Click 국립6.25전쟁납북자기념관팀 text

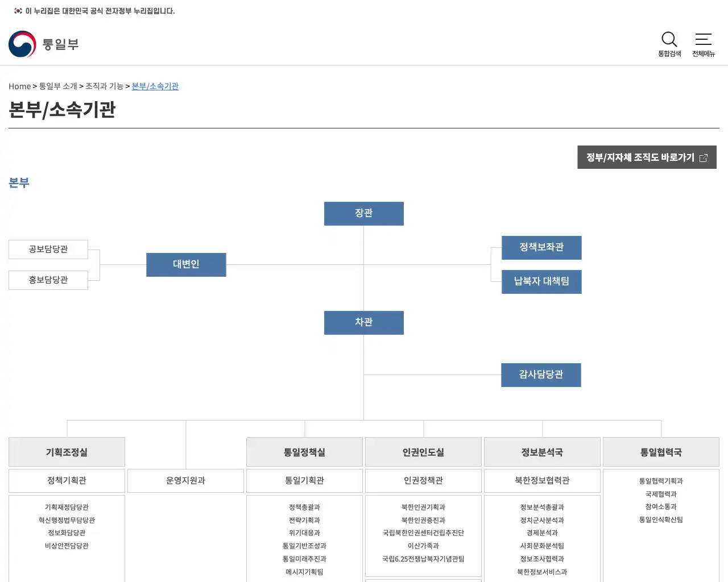tap(423, 559)
